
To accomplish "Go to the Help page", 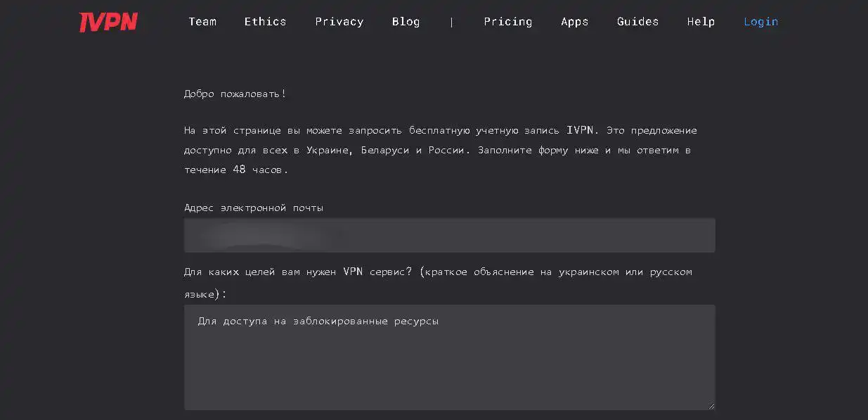I will (701, 22).
